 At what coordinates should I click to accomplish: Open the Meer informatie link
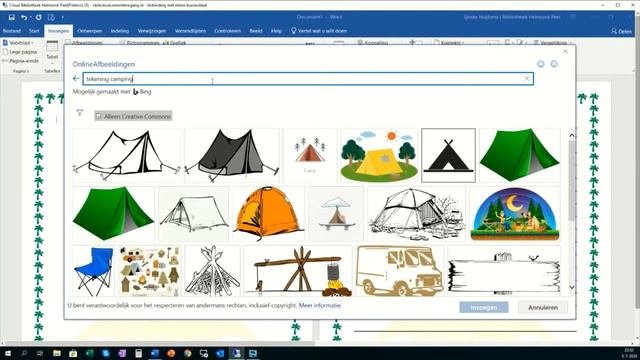(320, 305)
